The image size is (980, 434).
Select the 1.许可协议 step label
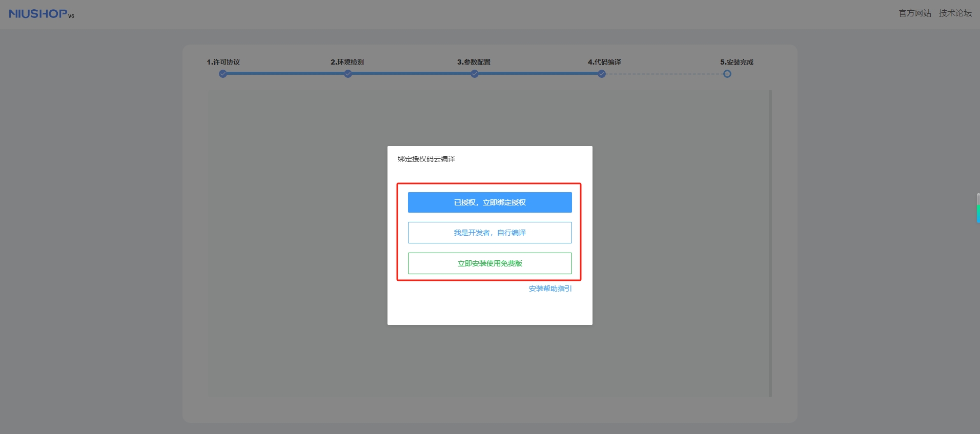click(223, 62)
